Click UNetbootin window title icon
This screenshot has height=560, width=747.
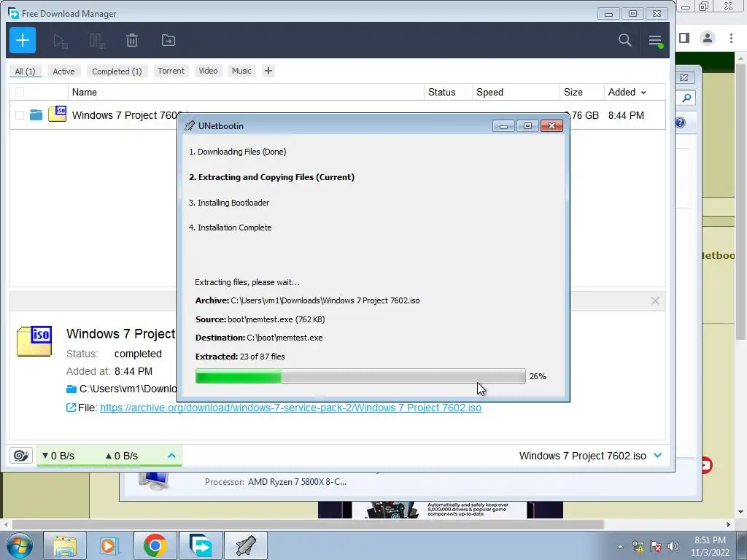[x=190, y=125]
